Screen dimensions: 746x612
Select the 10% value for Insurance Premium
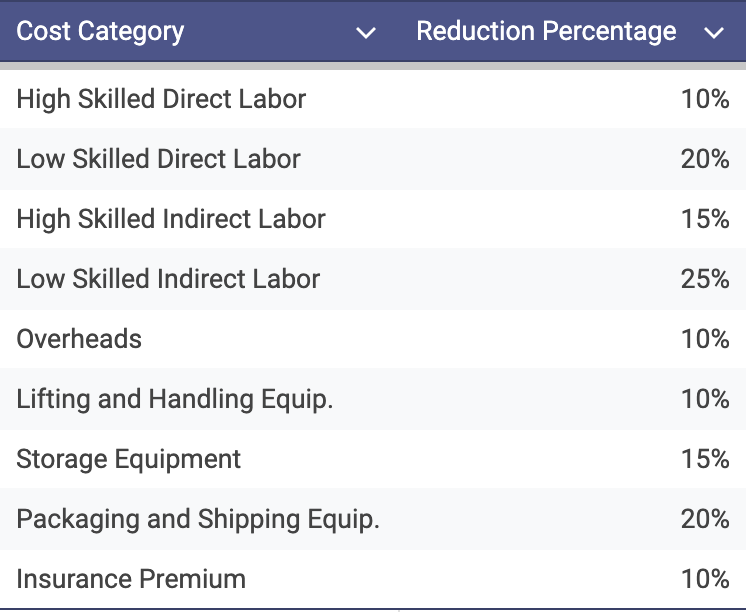[x=705, y=579]
